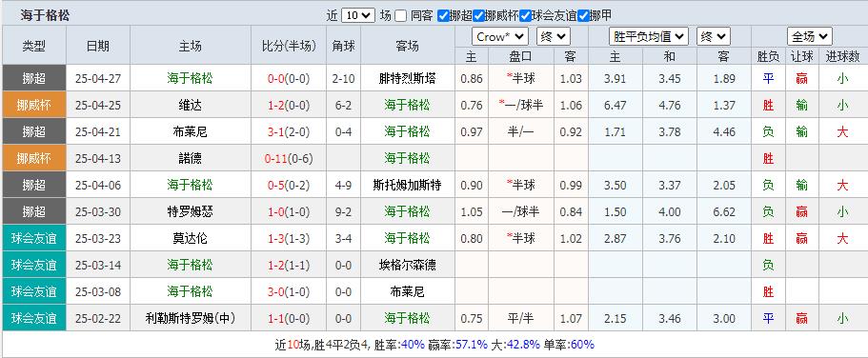Click the corner count 6-2
The width and height of the screenshot is (868, 358).
click(343, 105)
